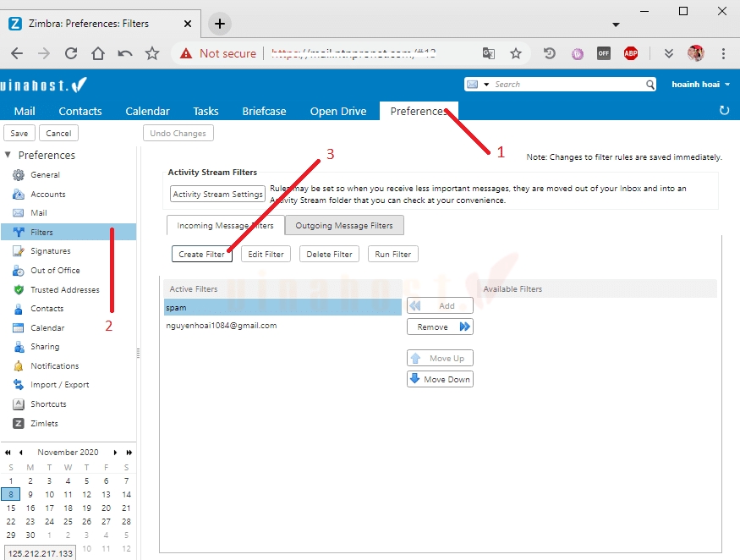Click the Cancel button

(58, 133)
